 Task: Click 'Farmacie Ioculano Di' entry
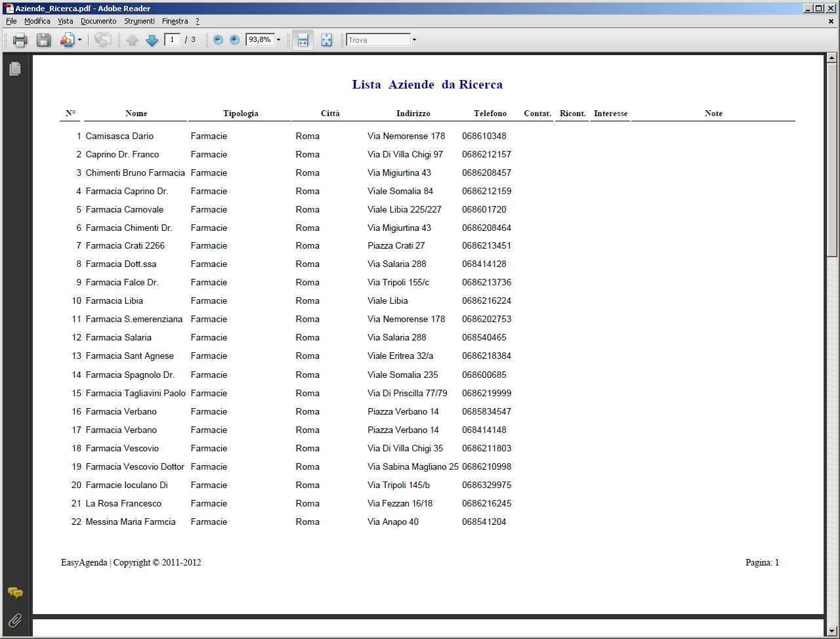click(127, 485)
